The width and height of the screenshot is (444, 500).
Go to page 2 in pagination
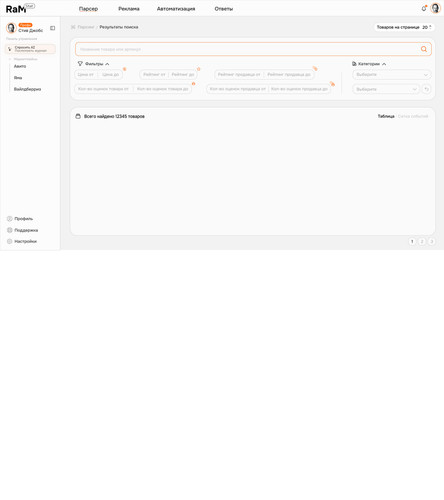click(x=422, y=241)
